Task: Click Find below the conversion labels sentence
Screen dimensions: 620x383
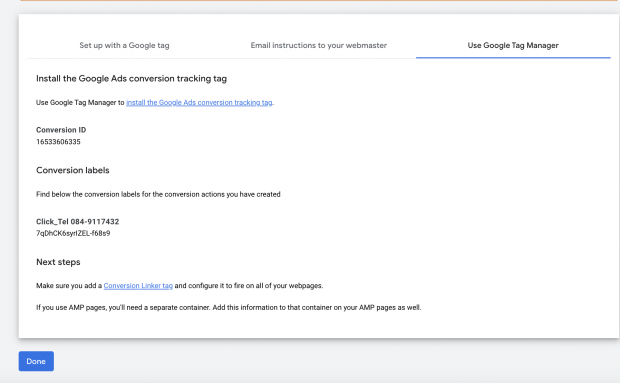Action: [x=158, y=194]
